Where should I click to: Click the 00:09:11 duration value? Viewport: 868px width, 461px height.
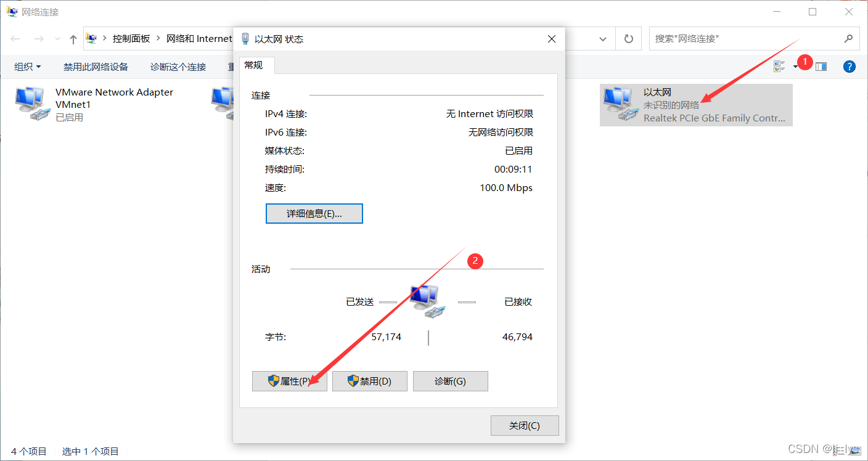point(513,169)
